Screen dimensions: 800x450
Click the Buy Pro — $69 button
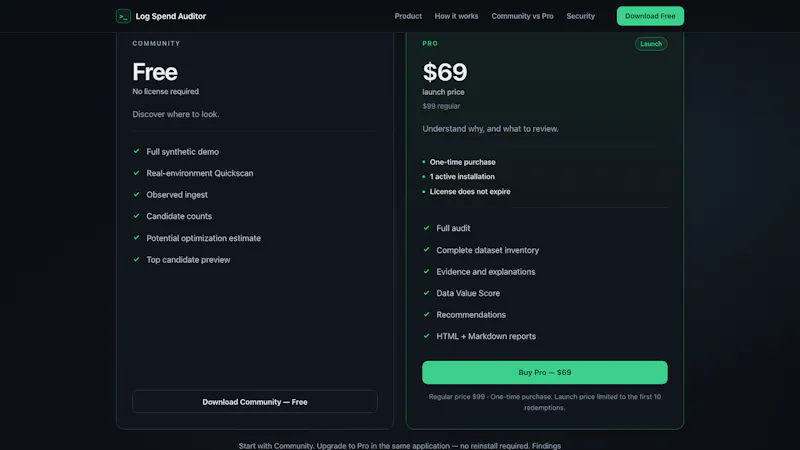click(x=544, y=372)
